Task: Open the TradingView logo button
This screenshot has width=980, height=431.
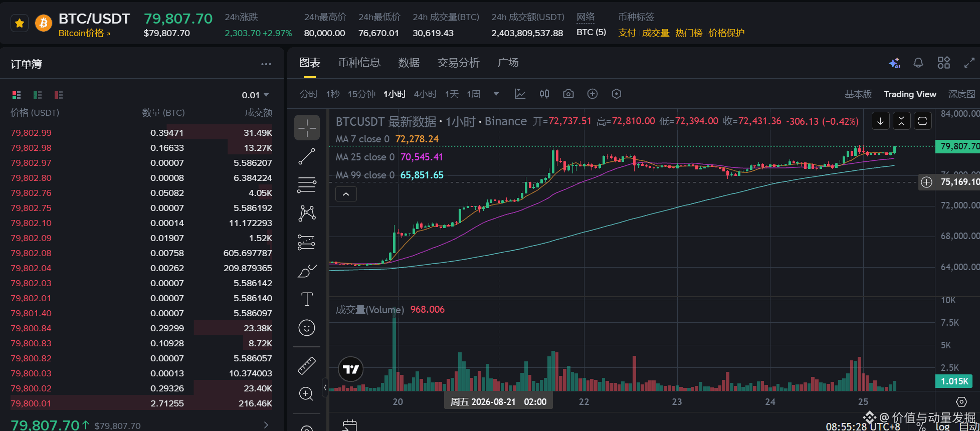Action: pyautogui.click(x=351, y=369)
